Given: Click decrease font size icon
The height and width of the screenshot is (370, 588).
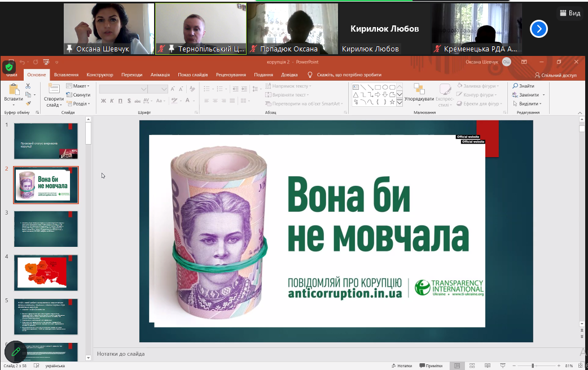Looking at the screenshot, I should pos(181,89).
